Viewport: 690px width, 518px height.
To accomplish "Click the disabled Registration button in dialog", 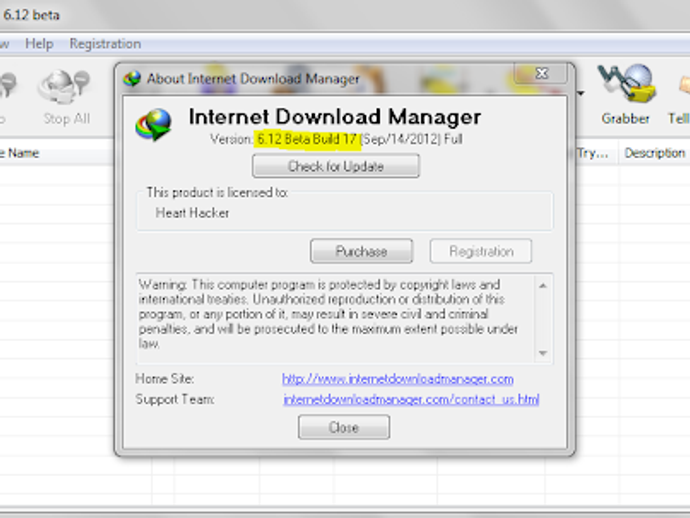I will [x=481, y=251].
